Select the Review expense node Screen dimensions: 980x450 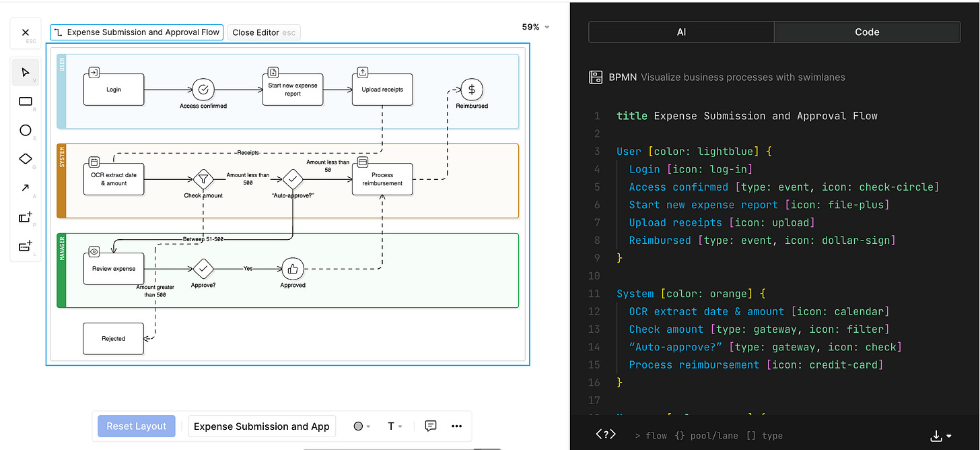114,269
